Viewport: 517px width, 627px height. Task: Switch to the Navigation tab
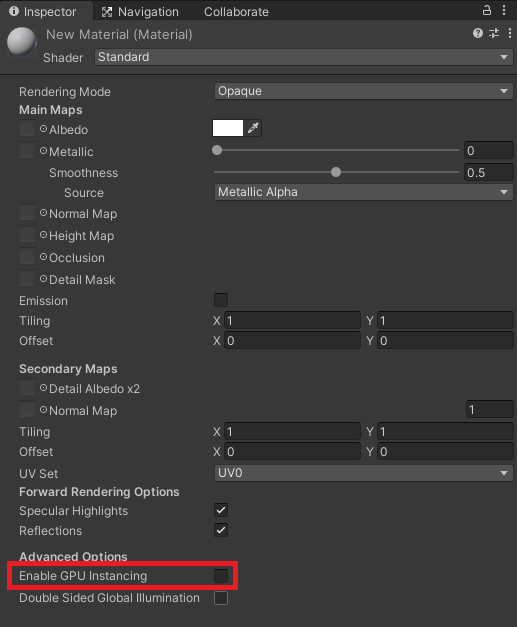[x=140, y=12]
